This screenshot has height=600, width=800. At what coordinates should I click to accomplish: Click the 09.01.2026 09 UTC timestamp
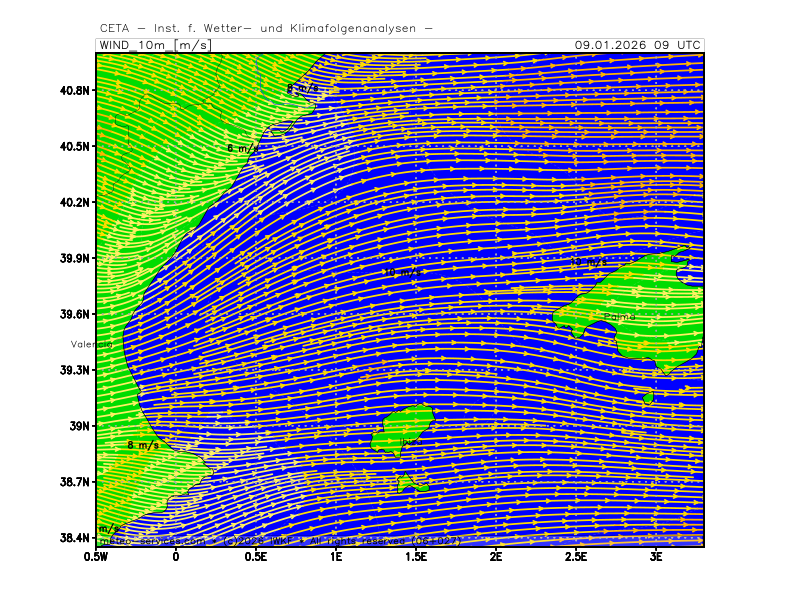coord(637,45)
